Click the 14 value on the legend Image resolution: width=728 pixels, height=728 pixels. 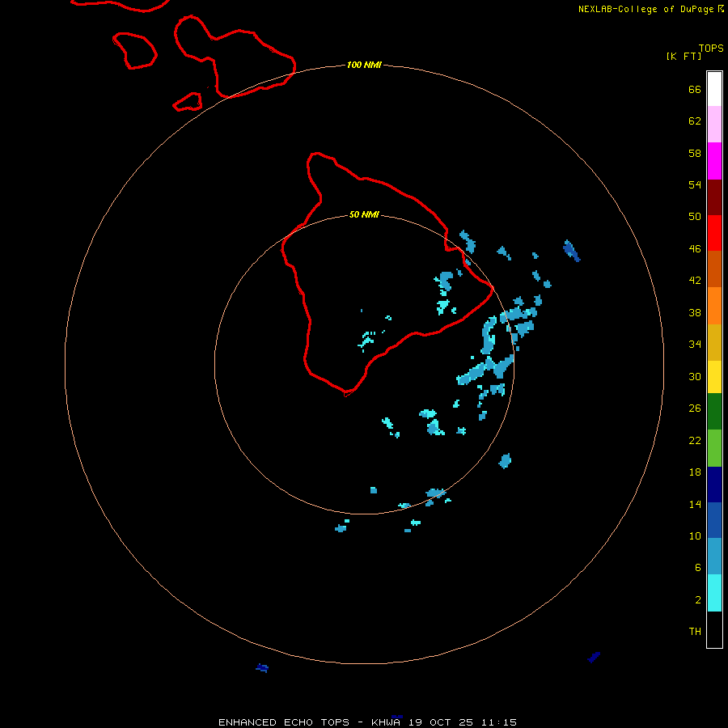click(695, 504)
